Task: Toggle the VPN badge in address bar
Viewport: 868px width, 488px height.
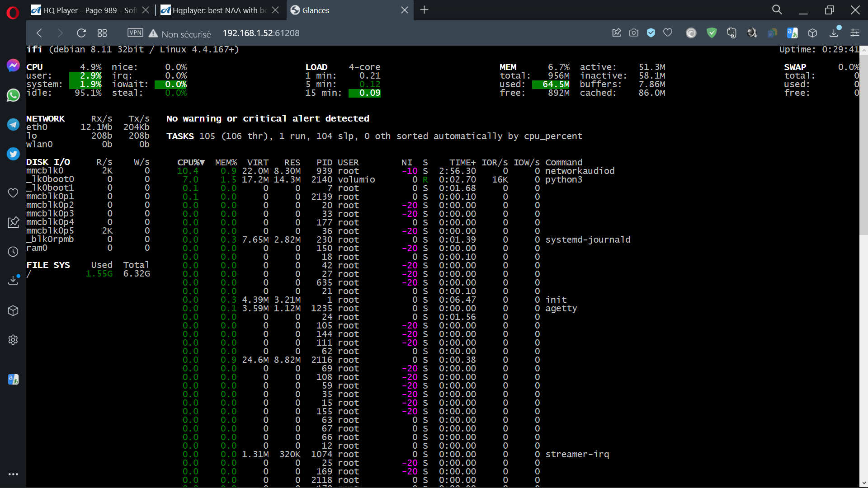Action: (x=135, y=33)
